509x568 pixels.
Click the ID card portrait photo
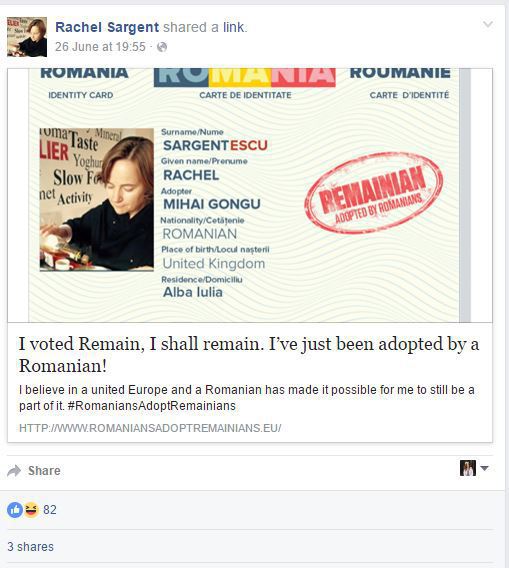[97, 200]
